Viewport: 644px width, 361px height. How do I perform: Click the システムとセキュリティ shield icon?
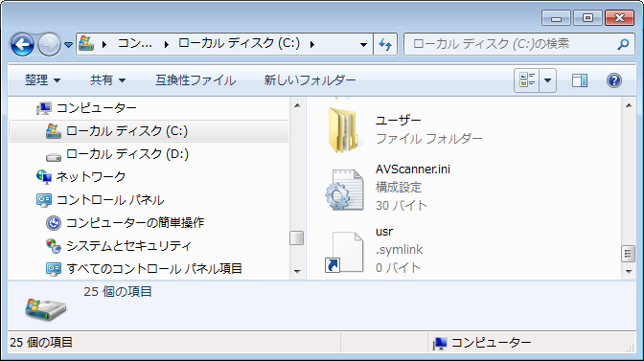pyautogui.click(x=53, y=246)
